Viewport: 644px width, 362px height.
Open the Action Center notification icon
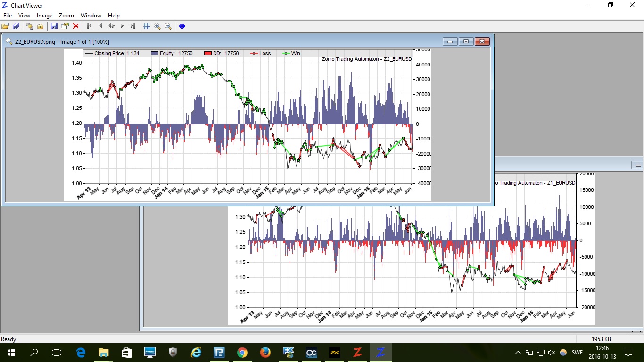click(628, 352)
